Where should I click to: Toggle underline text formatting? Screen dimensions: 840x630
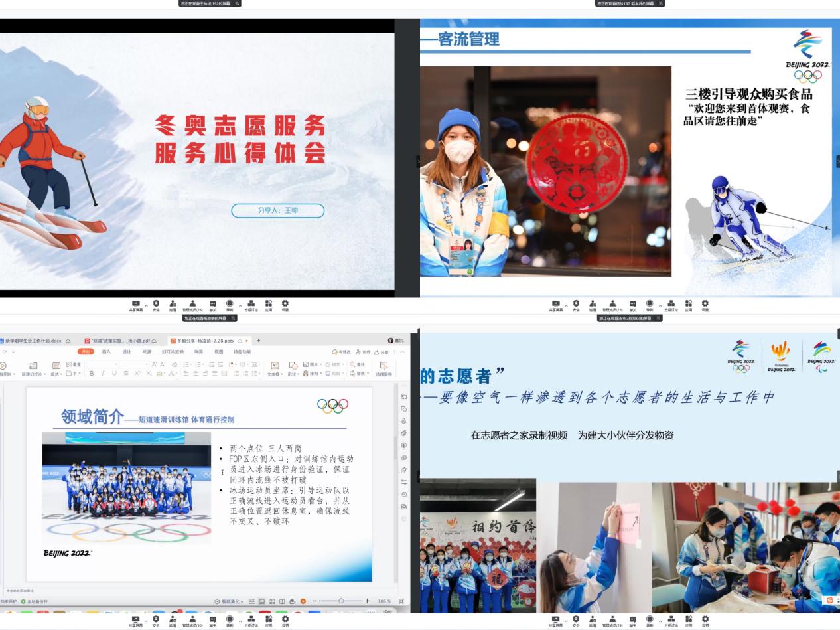tap(114, 374)
